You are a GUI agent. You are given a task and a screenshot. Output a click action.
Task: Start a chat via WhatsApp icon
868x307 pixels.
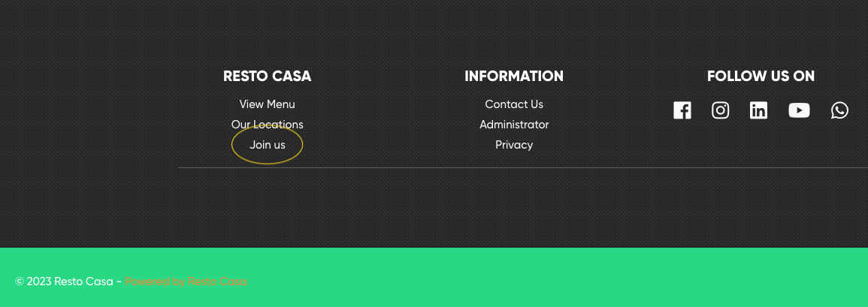click(839, 110)
